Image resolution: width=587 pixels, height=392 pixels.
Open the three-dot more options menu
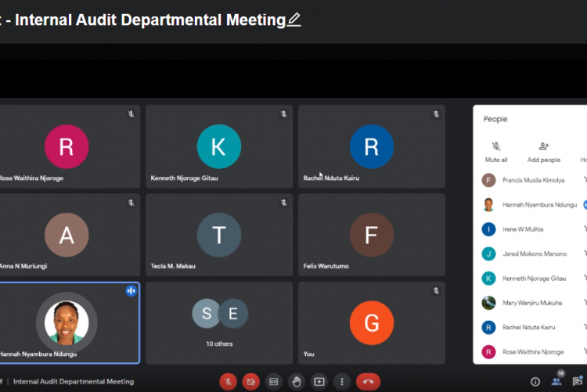[x=341, y=382]
